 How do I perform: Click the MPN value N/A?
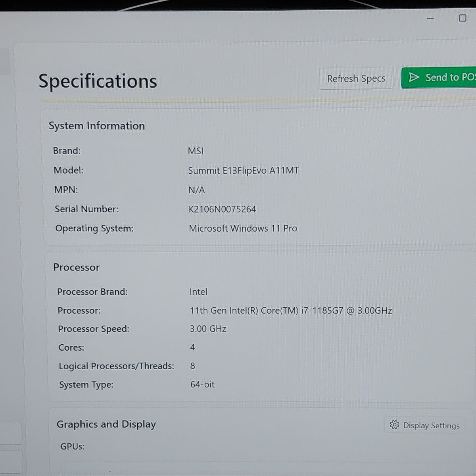tap(196, 190)
